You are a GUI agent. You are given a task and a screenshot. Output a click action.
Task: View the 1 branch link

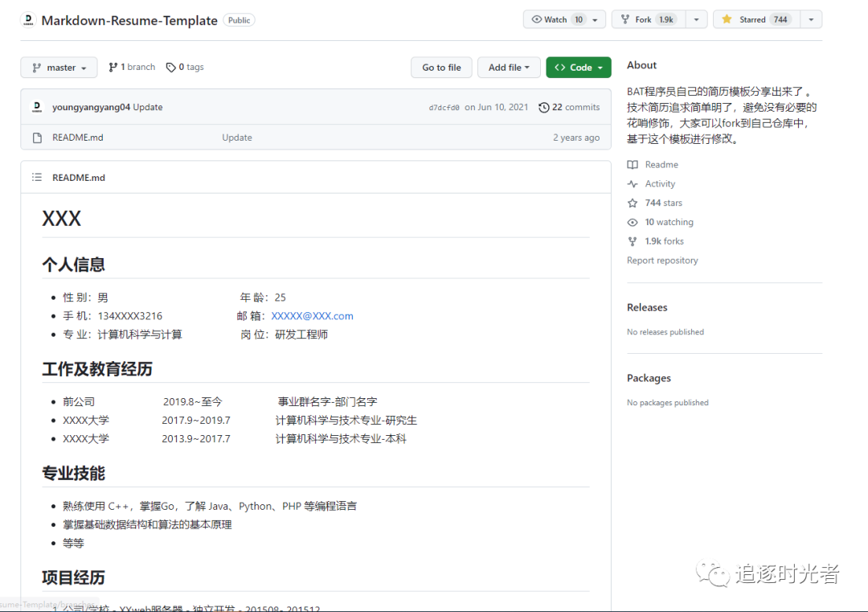pyautogui.click(x=132, y=67)
